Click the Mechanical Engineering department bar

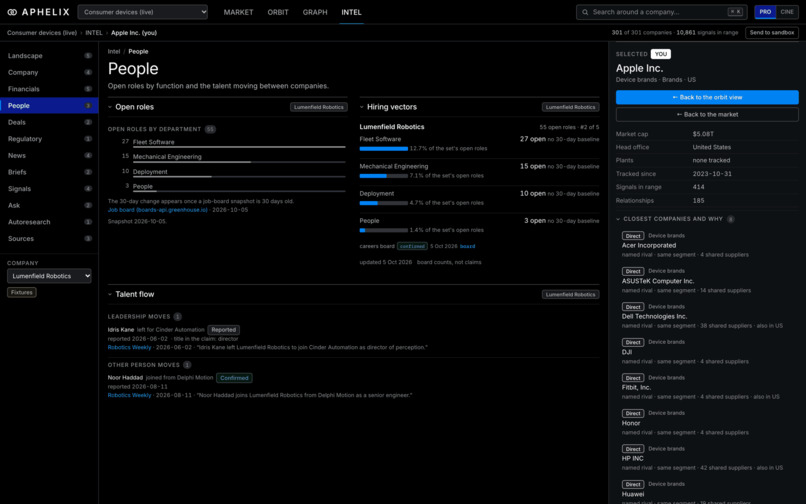click(239, 162)
